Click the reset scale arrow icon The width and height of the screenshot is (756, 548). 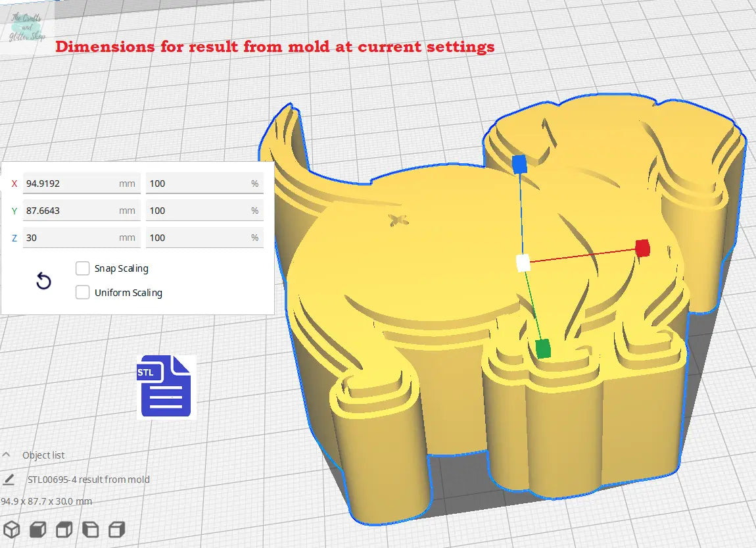tap(43, 281)
